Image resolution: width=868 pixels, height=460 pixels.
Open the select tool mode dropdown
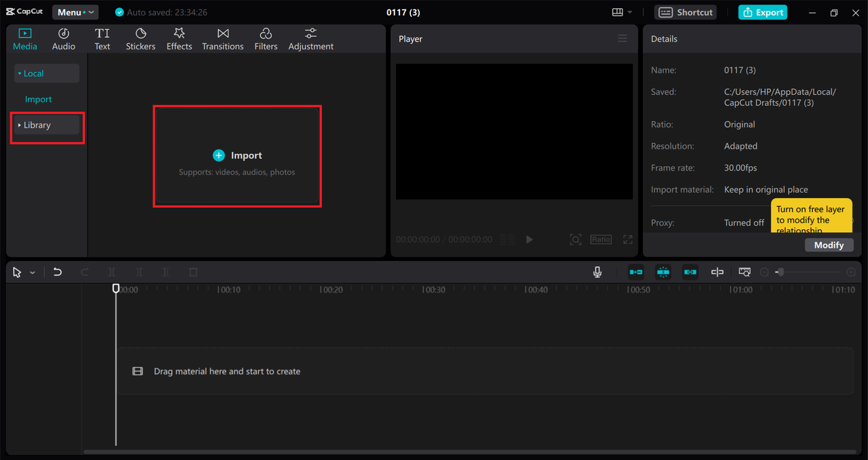pos(33,273)
